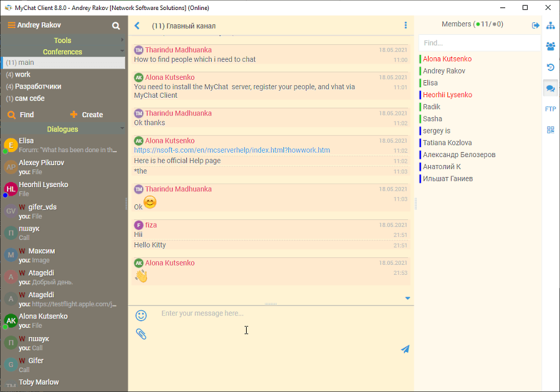560x392 pixels.
Task: Go back using the left chevron arrow
Action: 137,26
